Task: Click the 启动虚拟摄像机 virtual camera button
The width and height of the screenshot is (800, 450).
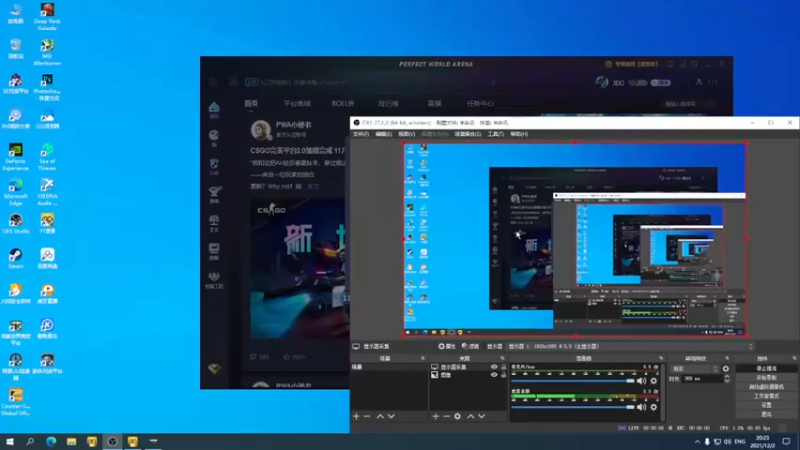Action: 766,387
